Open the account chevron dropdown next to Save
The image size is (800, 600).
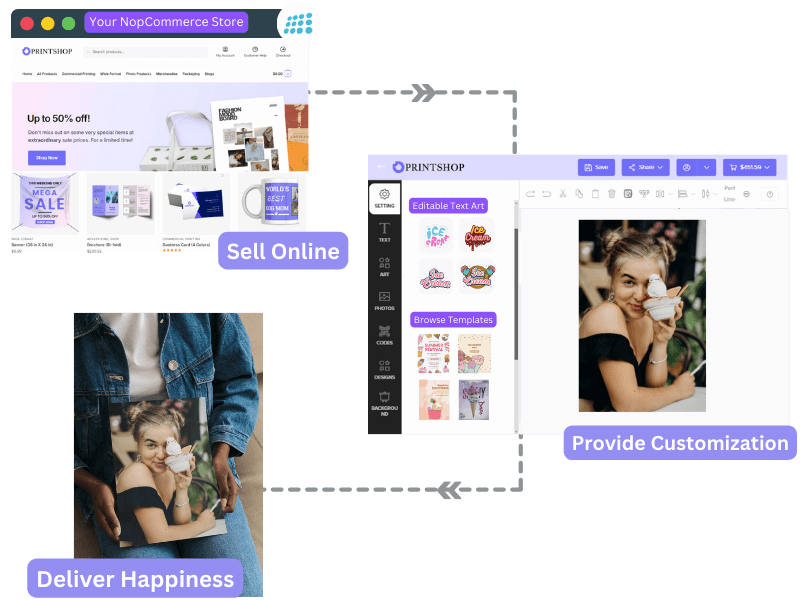pos(705,167)
